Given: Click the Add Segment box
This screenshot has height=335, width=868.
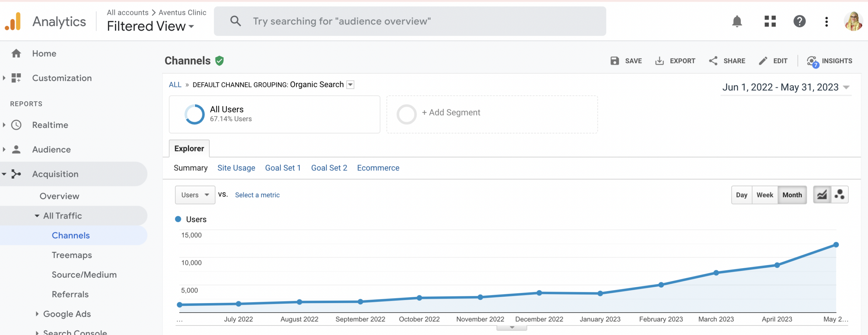Looking at the screenshot, I should pyautogui.click(x=492, y=114).
